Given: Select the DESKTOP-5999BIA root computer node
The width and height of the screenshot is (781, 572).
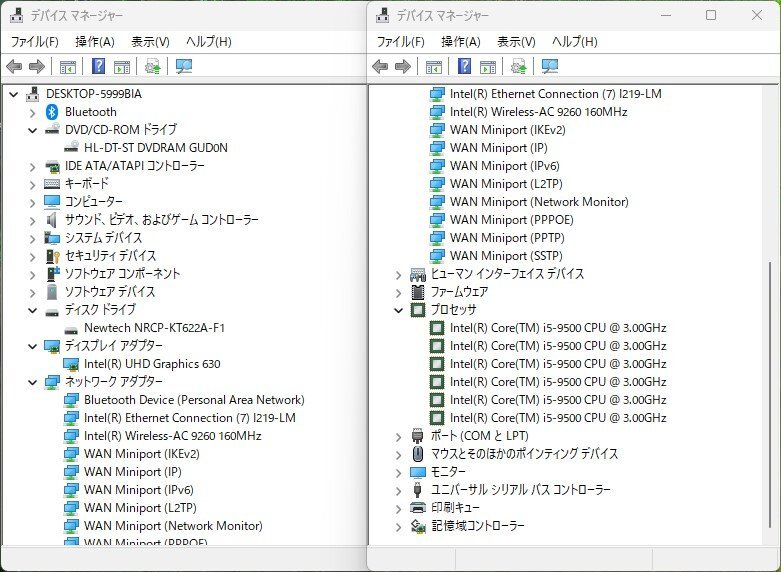Looking at the screenshot, I should (x=95, y=94).
